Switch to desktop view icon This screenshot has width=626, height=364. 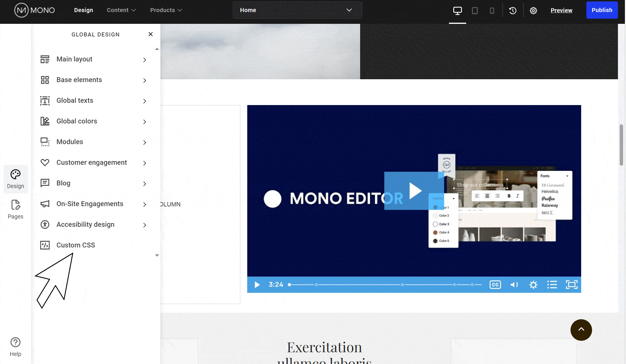pyautogui.click(x=457, y=11)
